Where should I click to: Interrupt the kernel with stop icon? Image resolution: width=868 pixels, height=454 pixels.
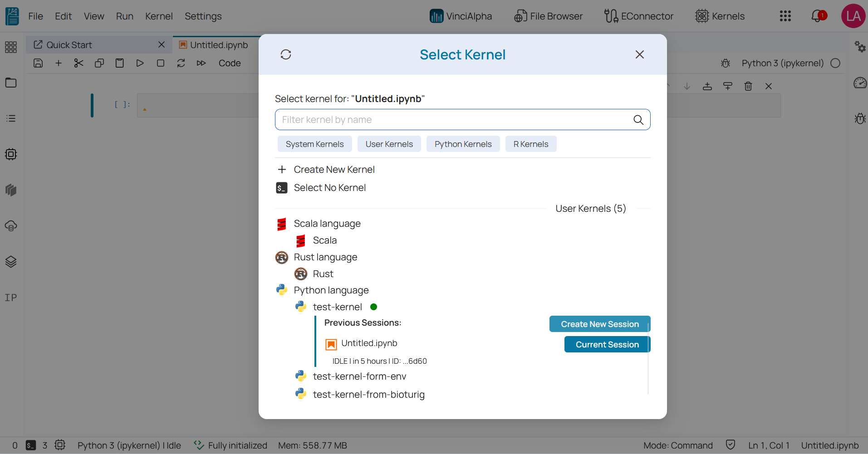(x=161, y=63)
